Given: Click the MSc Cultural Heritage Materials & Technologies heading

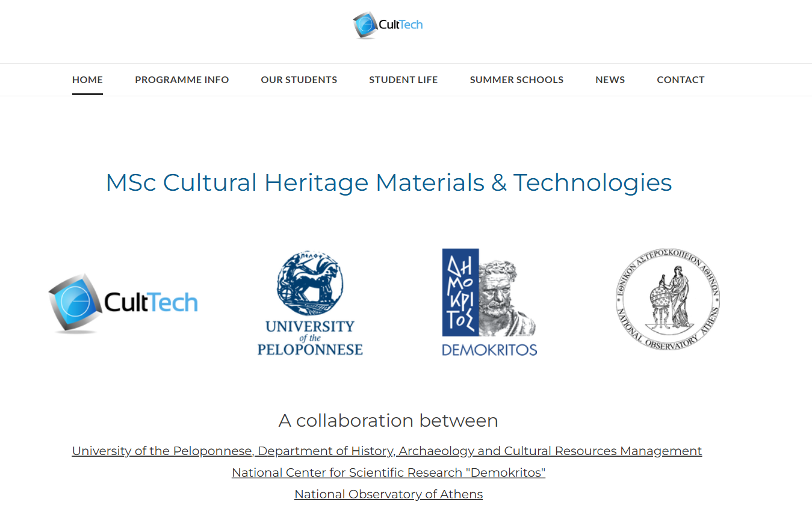Looking at the screenshot, I should click(388, 182).
